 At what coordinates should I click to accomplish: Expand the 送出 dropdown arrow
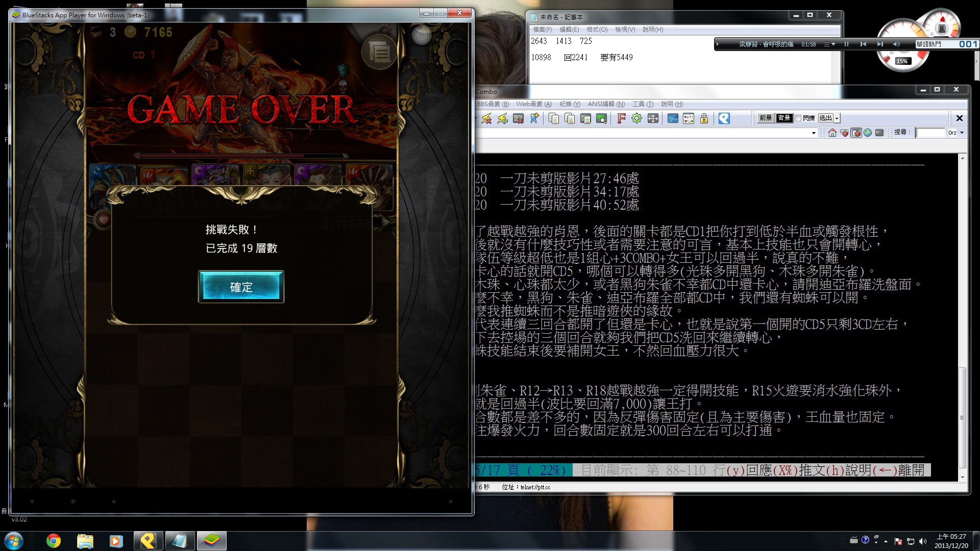click(837, 118)
